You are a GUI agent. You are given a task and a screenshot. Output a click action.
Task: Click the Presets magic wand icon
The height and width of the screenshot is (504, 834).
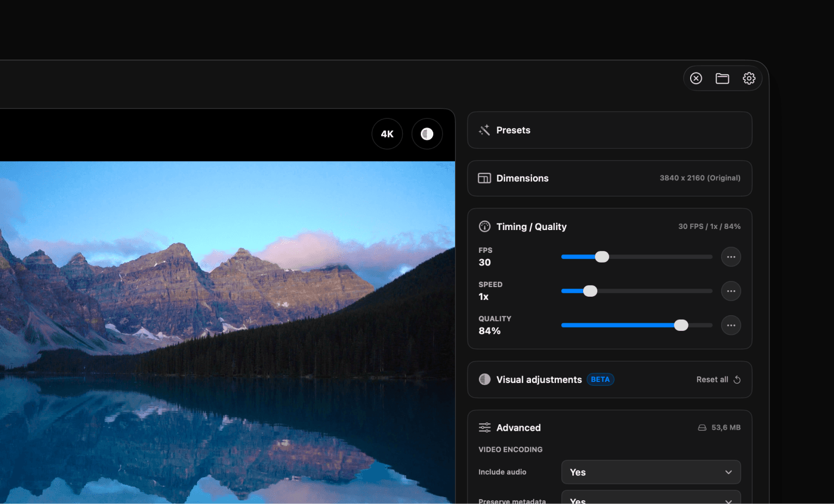tap(484, 130)
